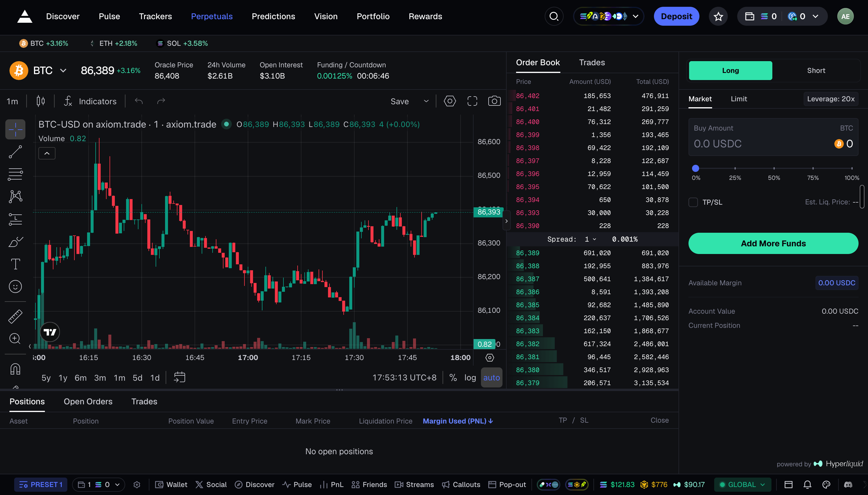Open the order book Trades tab

tap(592, 63)
